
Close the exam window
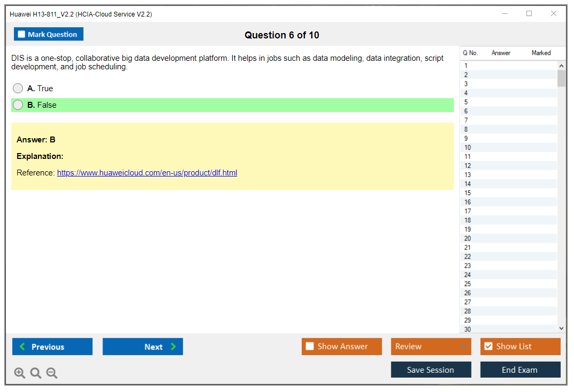coord(554,14)
